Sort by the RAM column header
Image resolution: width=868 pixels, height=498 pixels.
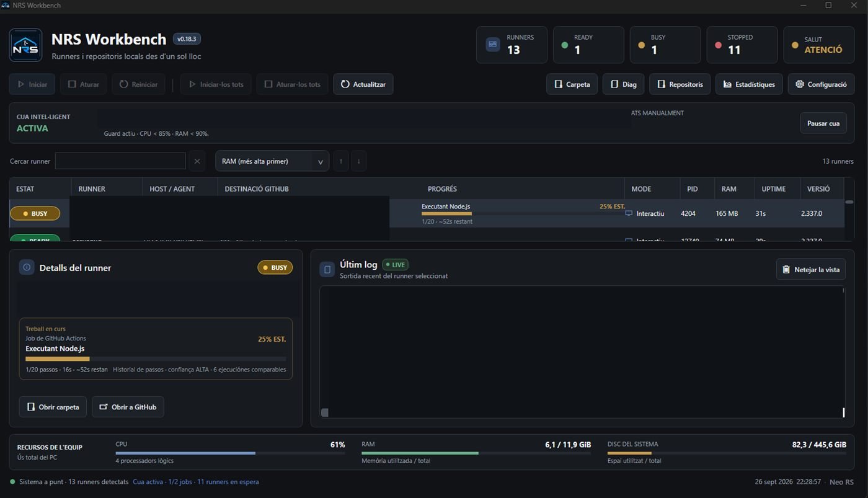[x=734, y=189]
